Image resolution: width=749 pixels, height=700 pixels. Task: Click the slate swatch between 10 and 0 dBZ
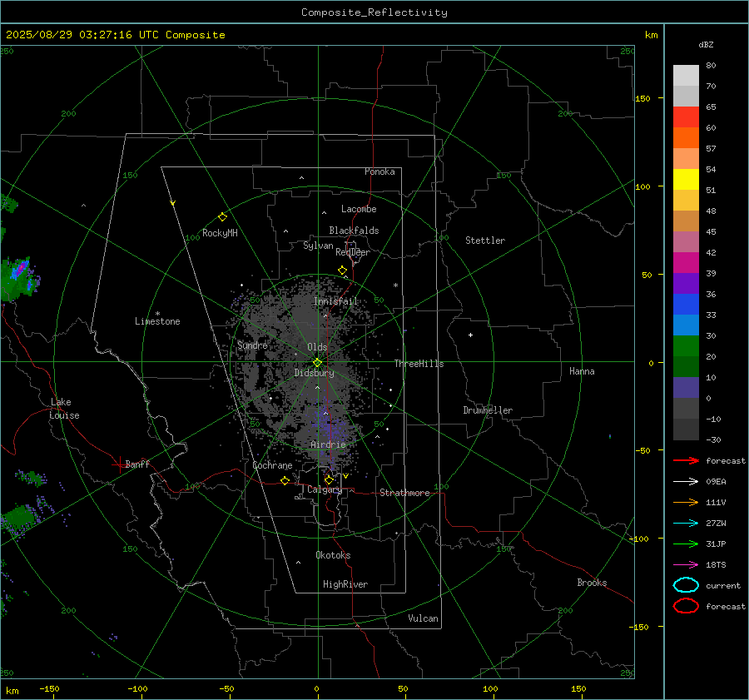click(x=686, y=387)
